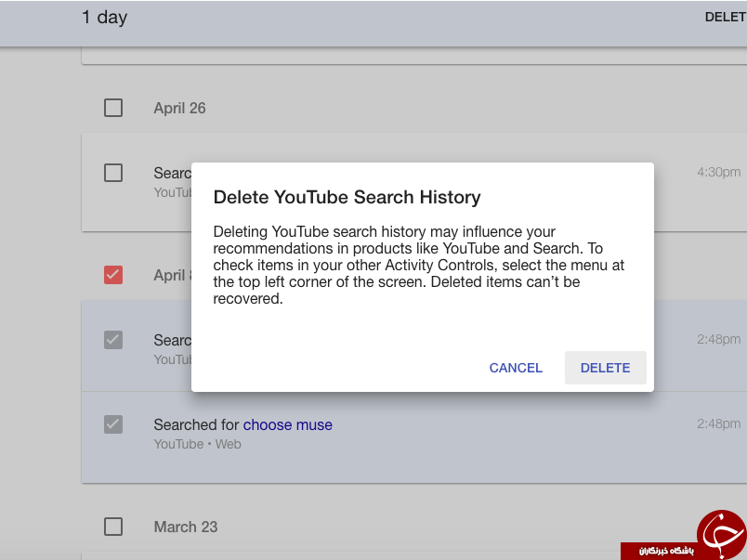The height and width of the screenshot is (560, 747).
Task: Click the 'March 23' date label
Action: pyautogui.click(x=186, y=527)
